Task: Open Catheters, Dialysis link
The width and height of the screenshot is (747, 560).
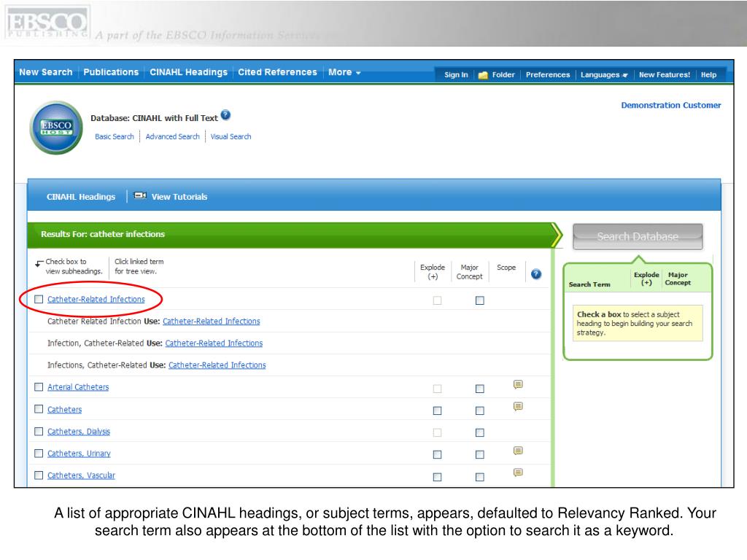Action: pos(79,432)
